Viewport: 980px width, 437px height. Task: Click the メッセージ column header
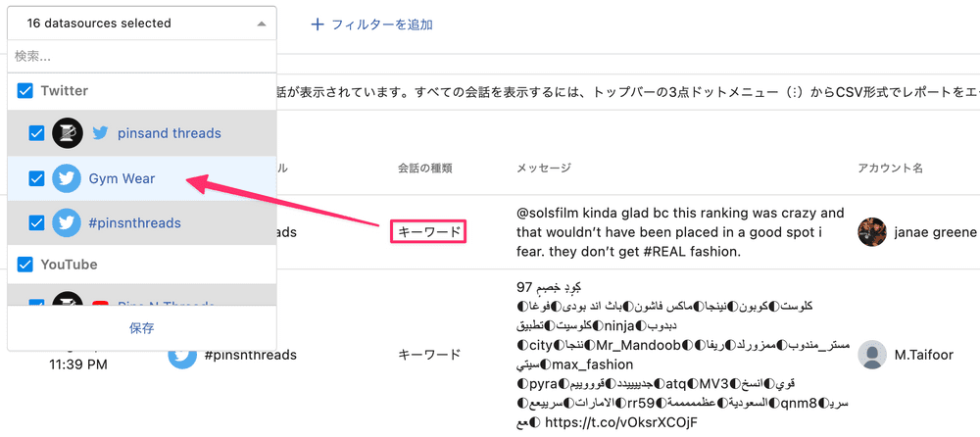click(543, 169)
